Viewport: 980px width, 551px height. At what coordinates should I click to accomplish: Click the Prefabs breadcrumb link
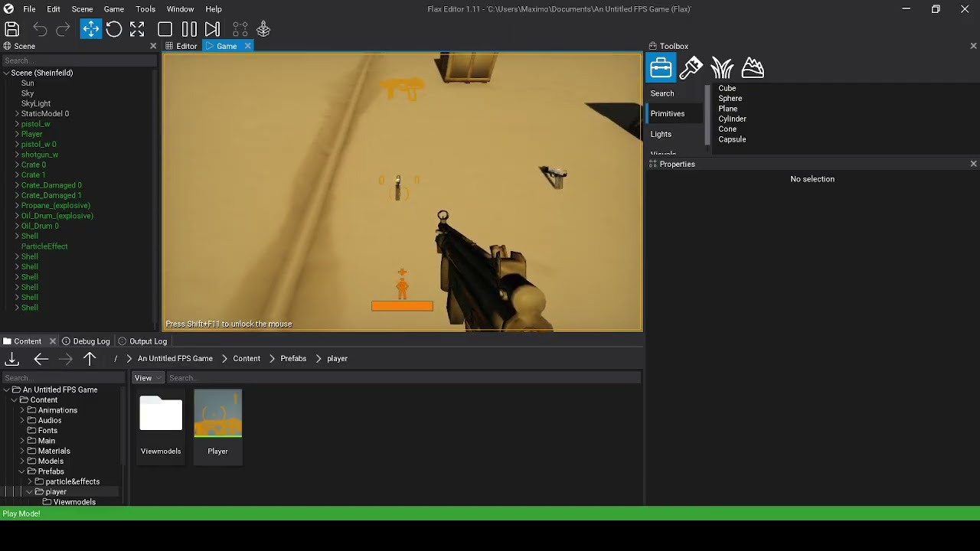point(293,359)
